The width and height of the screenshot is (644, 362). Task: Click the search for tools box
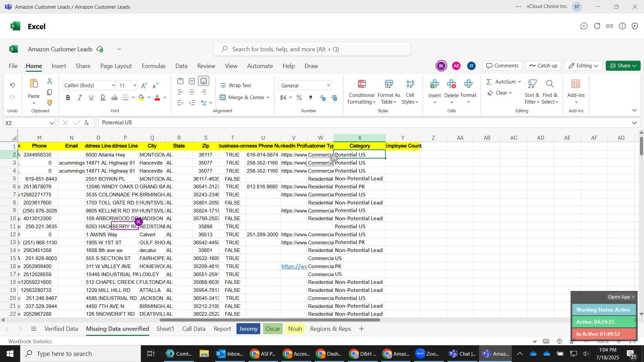312,49
